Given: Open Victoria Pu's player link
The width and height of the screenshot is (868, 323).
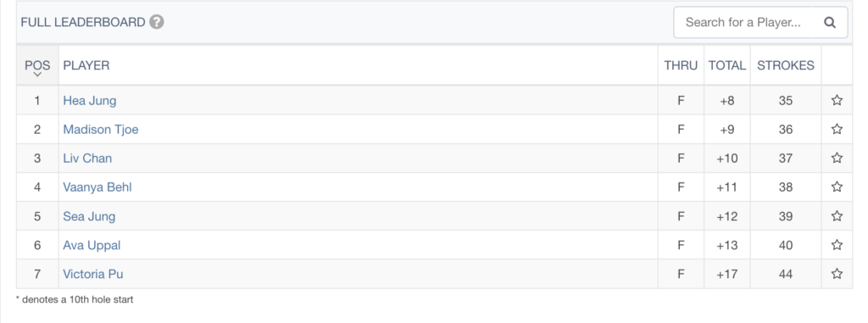Looking at the screenshot, I should point(93,274).
